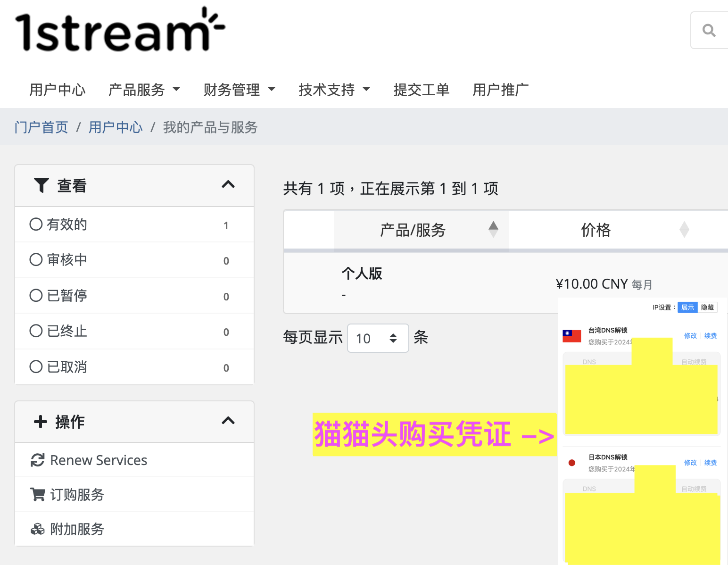
Task: Open 用户中心 in the navigation bar
Action: point(58,89)
